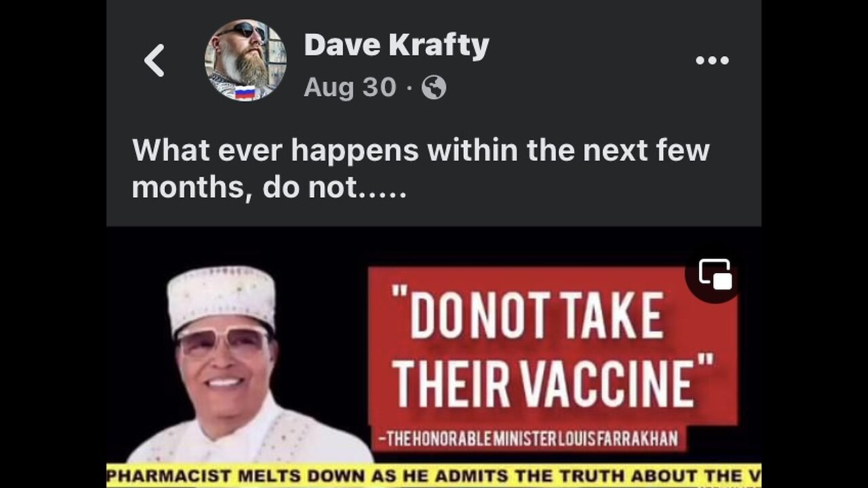
Task: Tap the yellow 'PHARMACIST MELTS DOWN' ticker
Action: [x=434, y=475]
